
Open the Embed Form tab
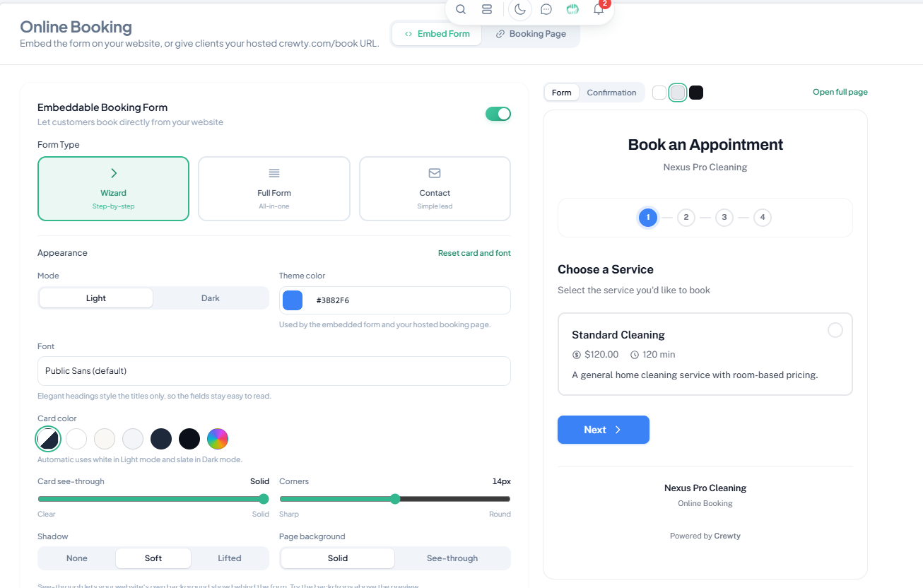coord(437,34)
